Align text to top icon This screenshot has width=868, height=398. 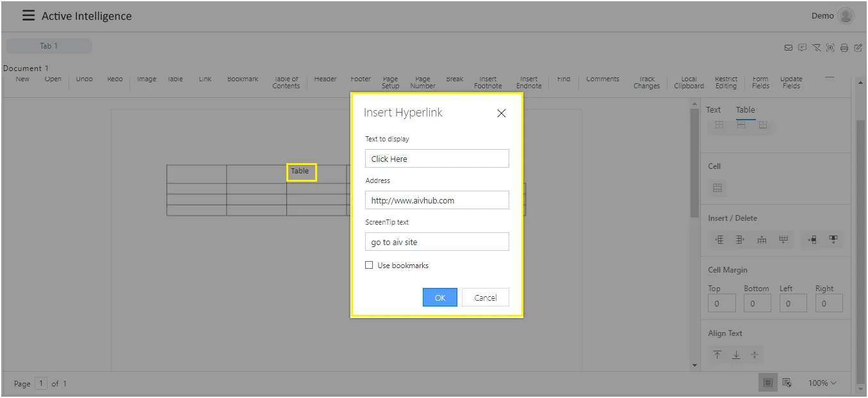717,355
